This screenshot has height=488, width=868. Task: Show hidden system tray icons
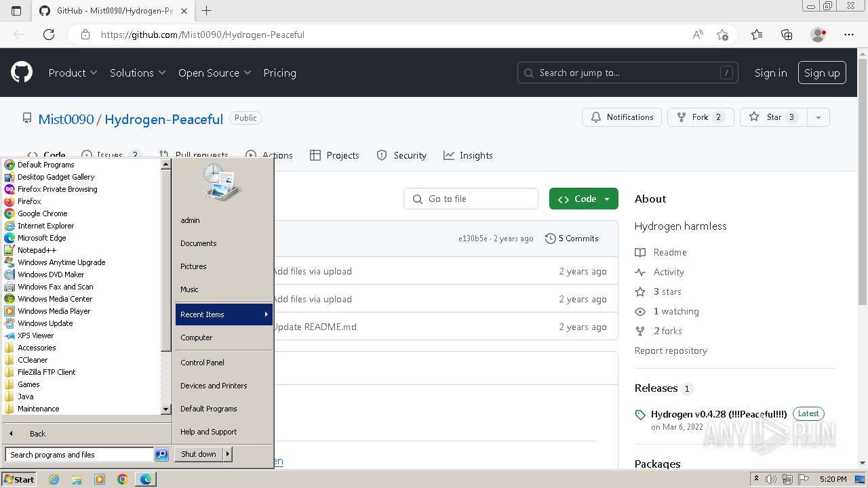tap(756, 479)
